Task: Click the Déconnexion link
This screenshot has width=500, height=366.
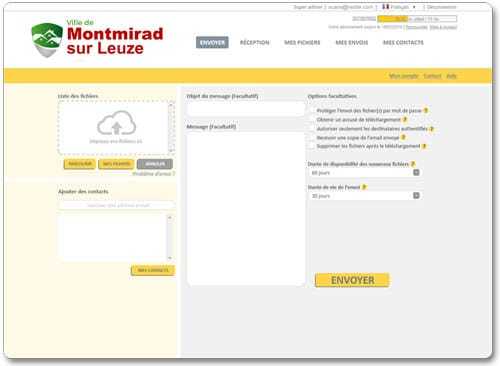Action: pos(441,7)
